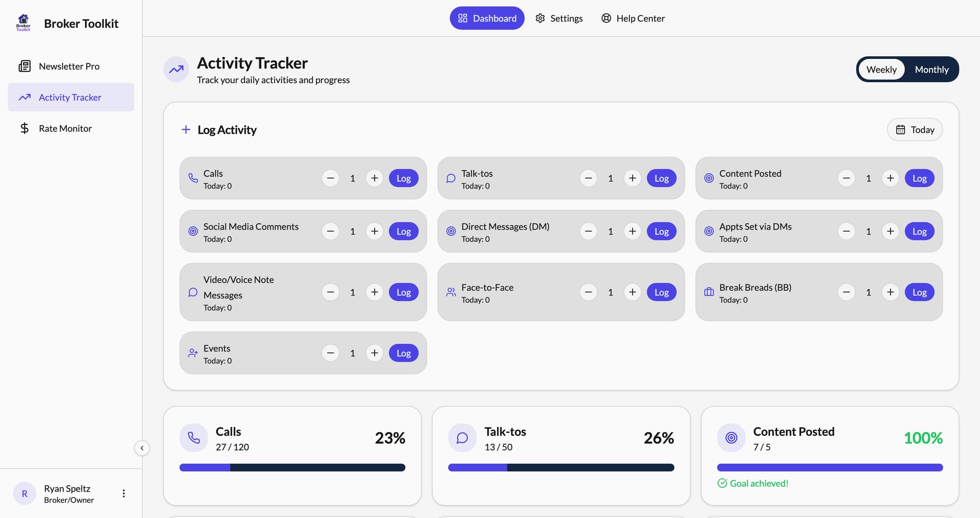The image size is (980, 518).
Task: Click the Break Breads briefcase icon
Action: 708,292
